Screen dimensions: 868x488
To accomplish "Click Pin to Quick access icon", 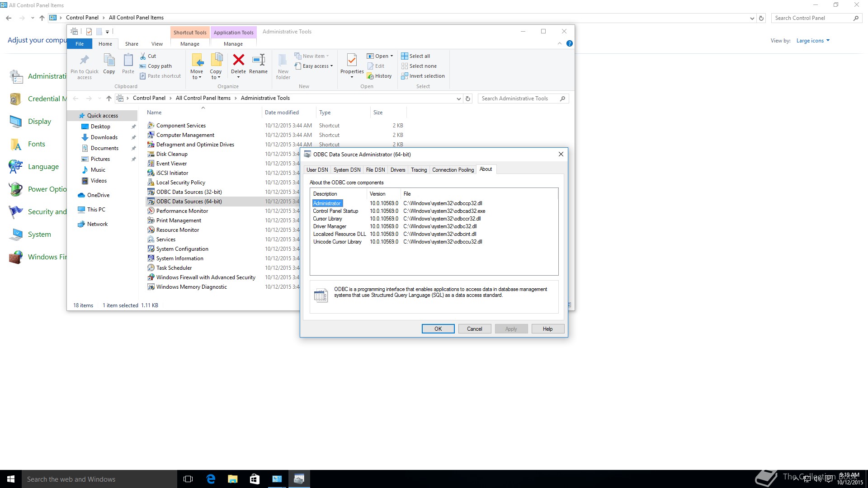I will (85, 61).
